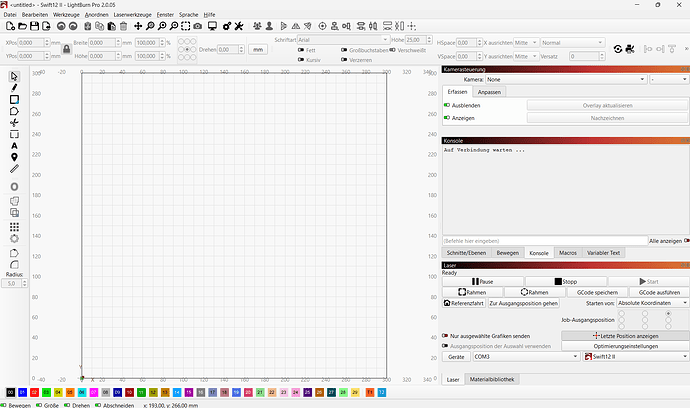Pick the polygon shape tool
This screenshot has width=690, height=408.
point(14,111)
